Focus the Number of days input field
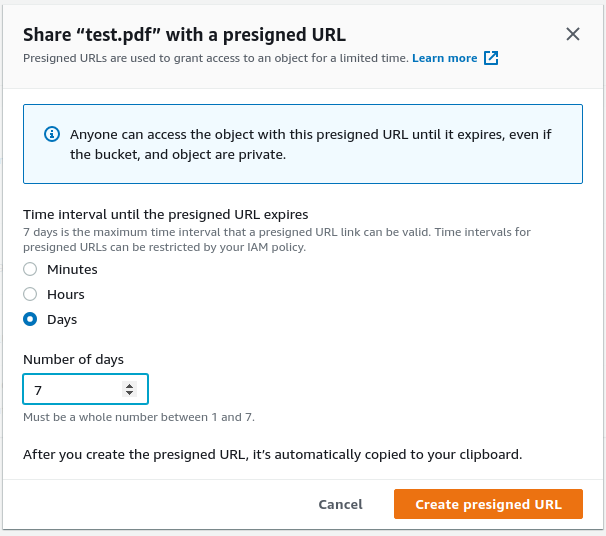 pos(70,389)
